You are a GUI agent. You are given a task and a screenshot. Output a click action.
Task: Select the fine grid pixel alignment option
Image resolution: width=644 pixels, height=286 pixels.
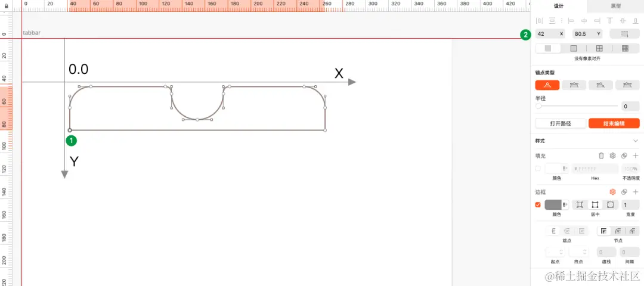point(625,48)
